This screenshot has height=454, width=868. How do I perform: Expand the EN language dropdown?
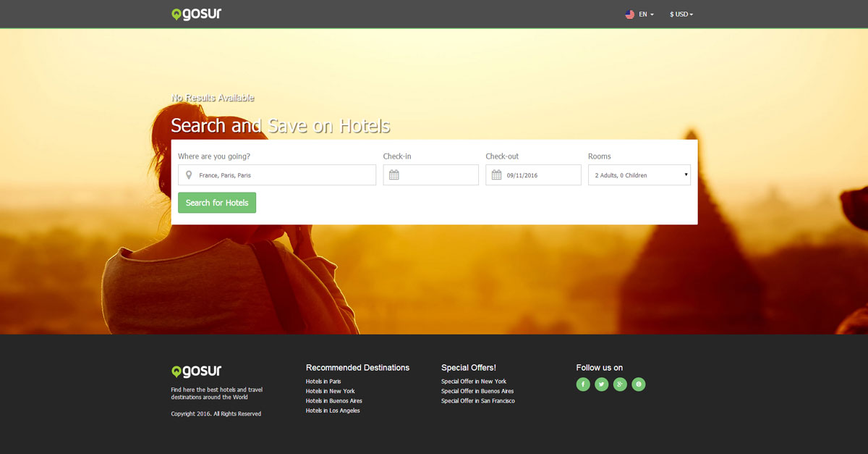point(639,14)
